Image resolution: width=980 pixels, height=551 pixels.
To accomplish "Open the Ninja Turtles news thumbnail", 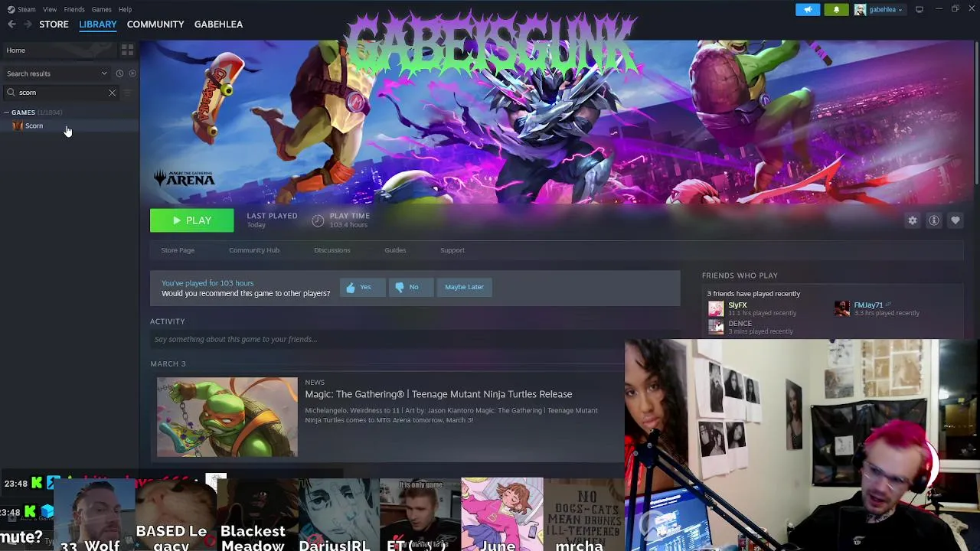I will pyautogui.click(x=227, y=417).
